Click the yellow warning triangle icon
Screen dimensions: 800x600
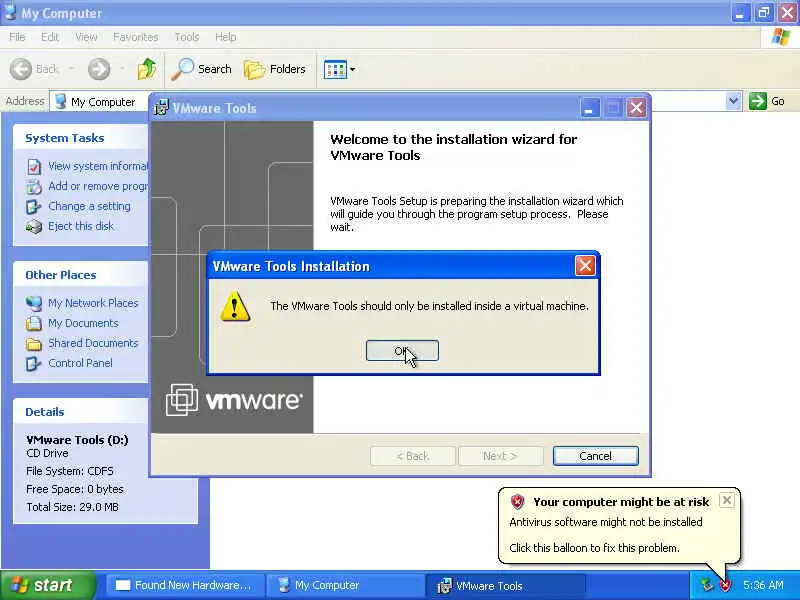[x=235, y=306]
